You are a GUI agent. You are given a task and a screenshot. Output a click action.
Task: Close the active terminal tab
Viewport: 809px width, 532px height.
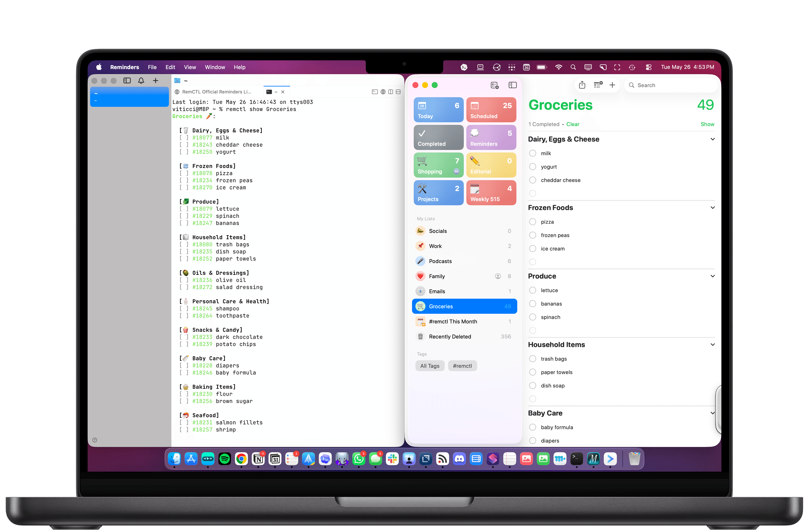click(283, 92)
